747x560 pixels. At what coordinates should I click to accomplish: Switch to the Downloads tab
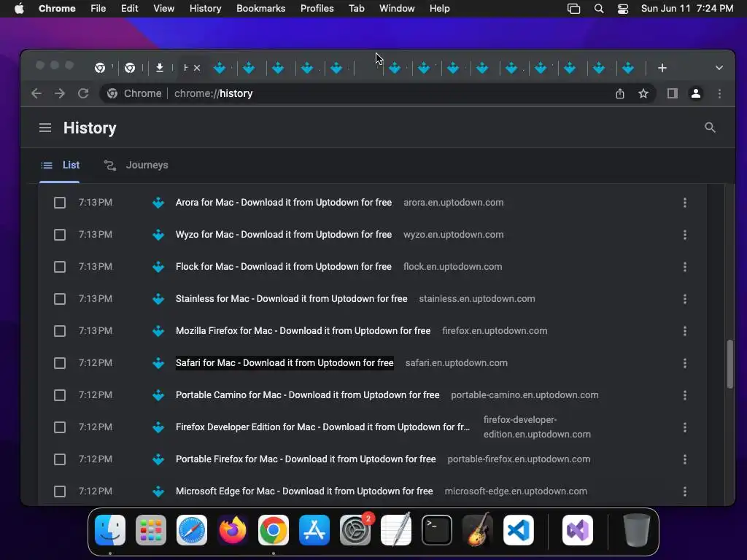[160, 68]
